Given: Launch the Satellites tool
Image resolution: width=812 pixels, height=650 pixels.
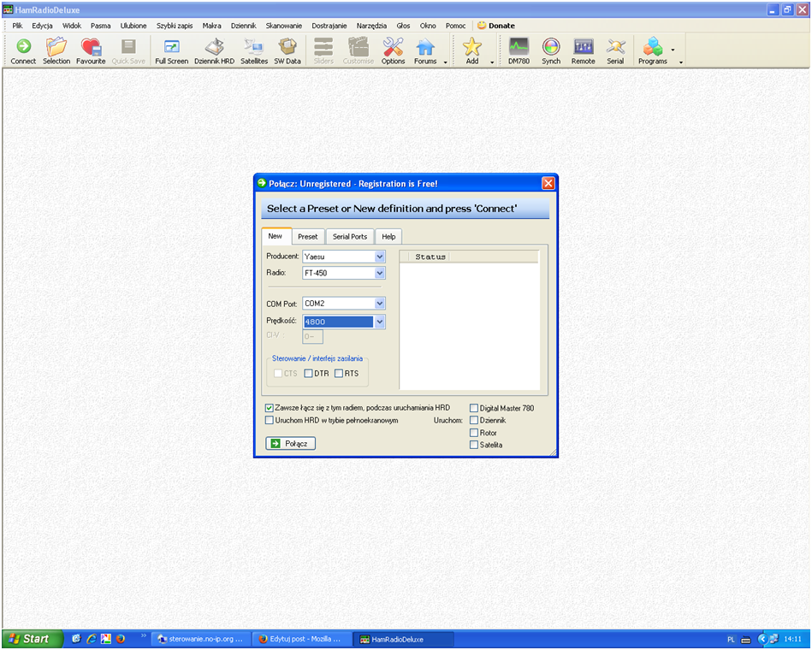Looking at the screenshot, I should [254, 51].
